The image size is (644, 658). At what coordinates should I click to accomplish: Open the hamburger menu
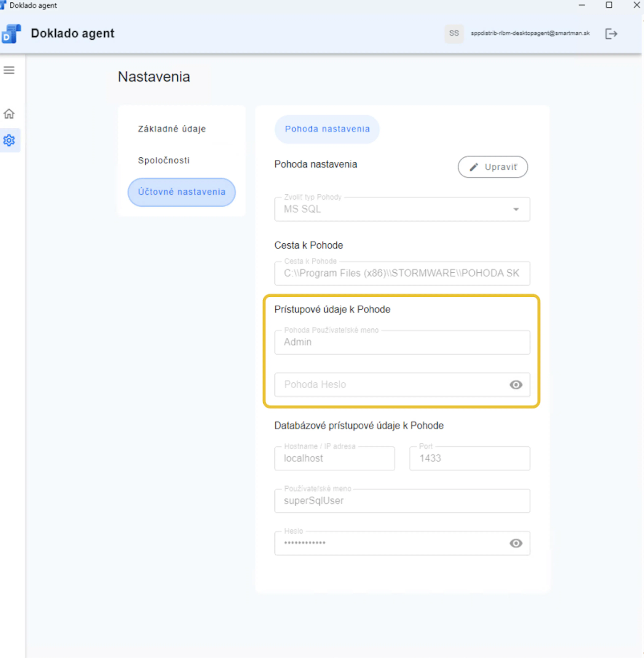(9, 70)
